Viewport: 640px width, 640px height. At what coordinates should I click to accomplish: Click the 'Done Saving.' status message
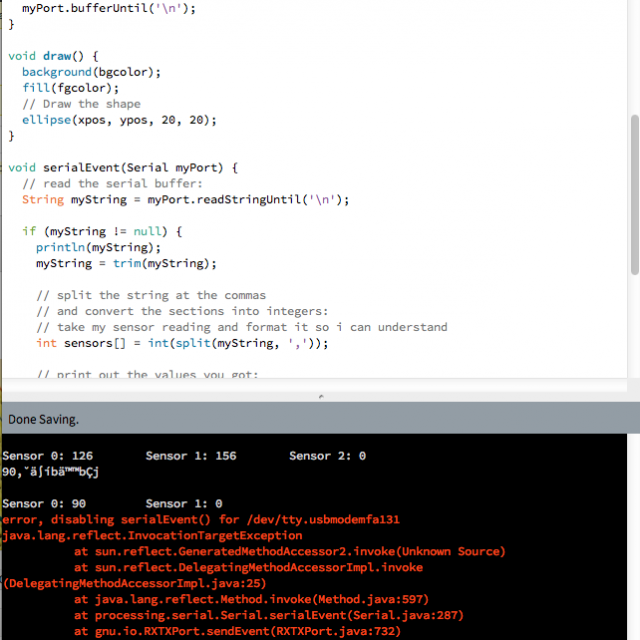coord(43,419)
